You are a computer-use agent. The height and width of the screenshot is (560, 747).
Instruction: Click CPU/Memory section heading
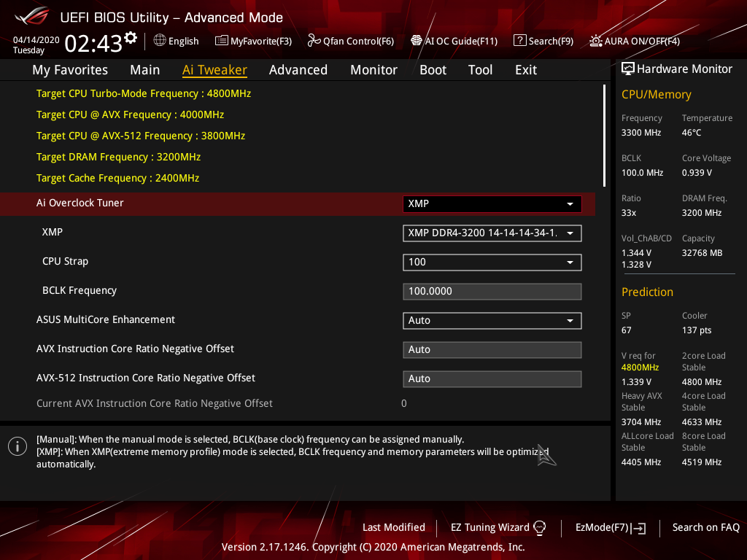tap(656, 94)
